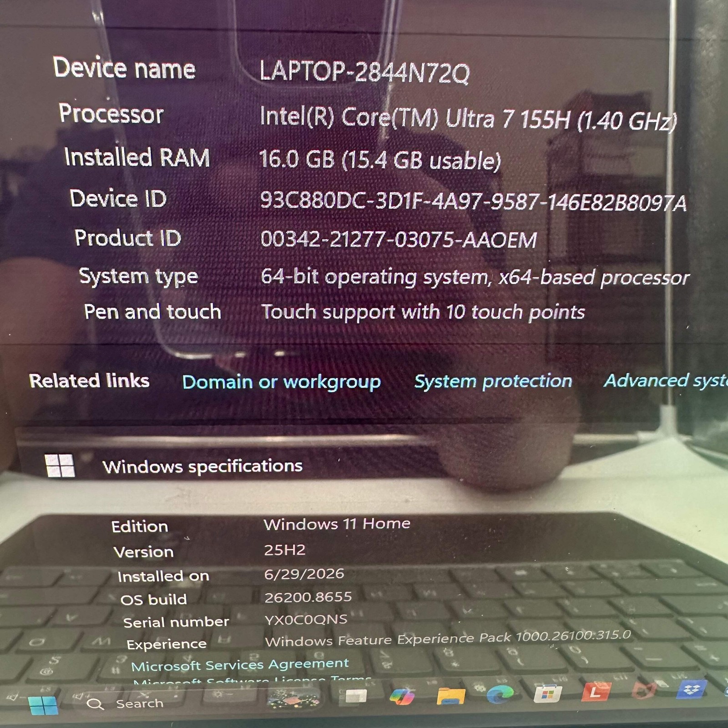This screenshot has width=728, height=728.
Task: Select Device ID value 93C880DC-3D1F
Action: click(x=473, y=202)
